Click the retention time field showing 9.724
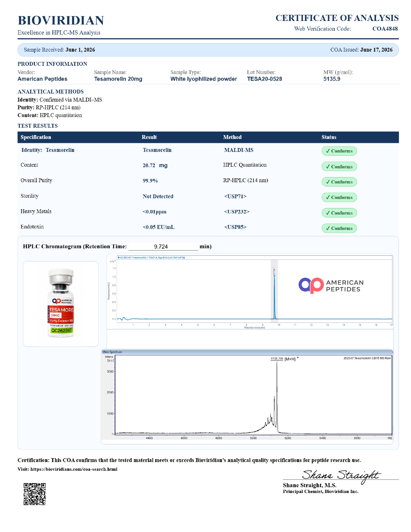 [163, 247]
